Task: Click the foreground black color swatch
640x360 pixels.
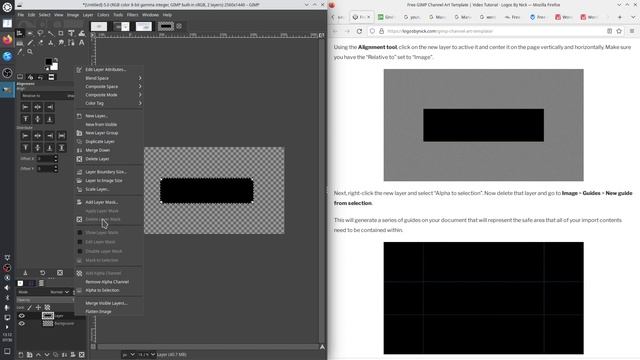Action: click(x=49, y=62)
